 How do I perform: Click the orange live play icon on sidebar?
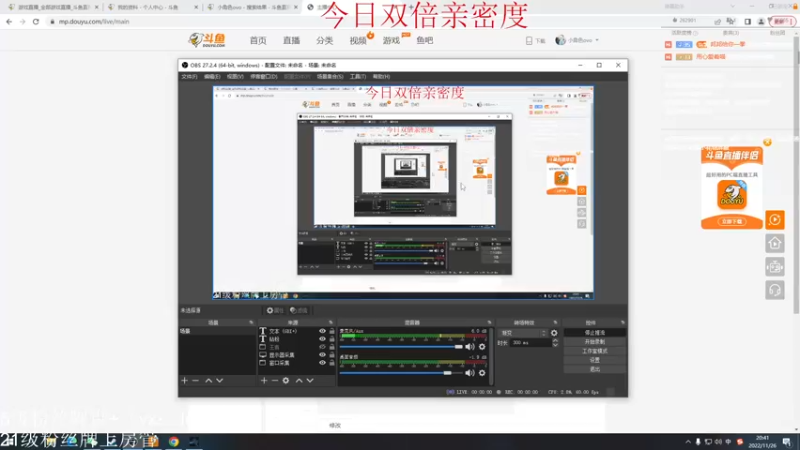click(774, 220)
